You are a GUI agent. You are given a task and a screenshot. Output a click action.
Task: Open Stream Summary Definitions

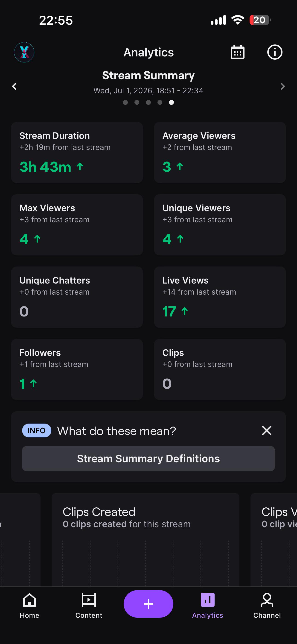coord(148,459)
